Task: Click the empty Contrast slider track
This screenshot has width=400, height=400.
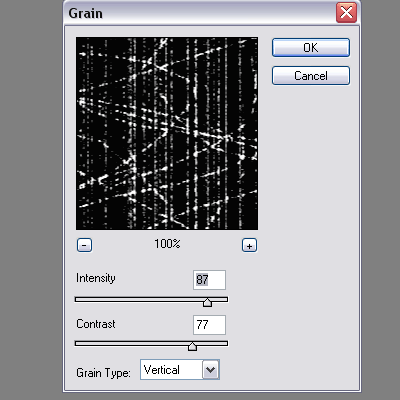Action: 132,343
